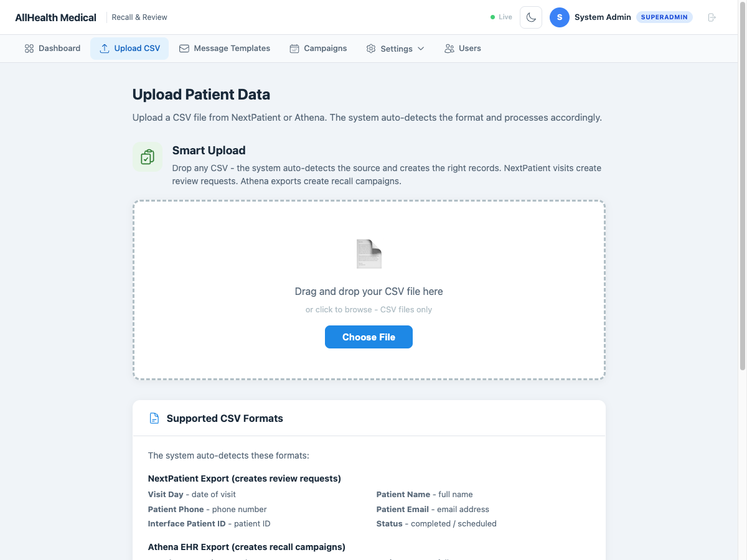
Task: Click the Settings gear icon
Action: point(371,48)
